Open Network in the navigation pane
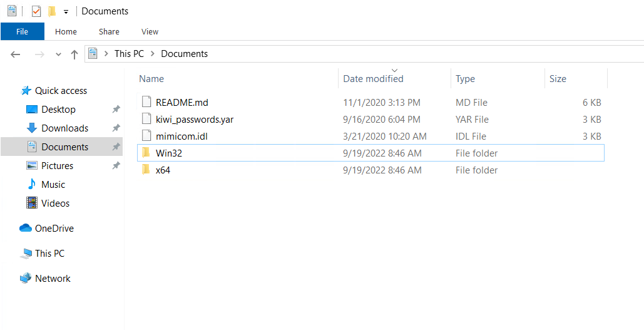Viewport: 644px width, 330px height. (x=53, y=279)
